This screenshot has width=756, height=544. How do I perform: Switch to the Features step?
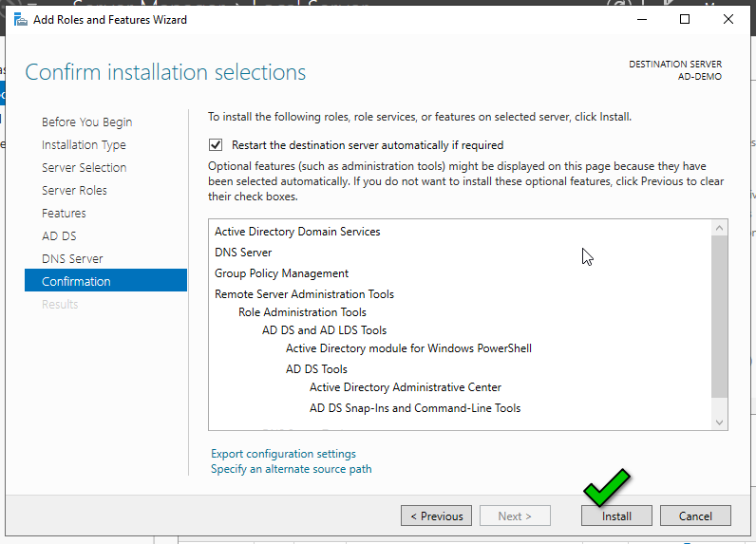[x=64, y=213]
